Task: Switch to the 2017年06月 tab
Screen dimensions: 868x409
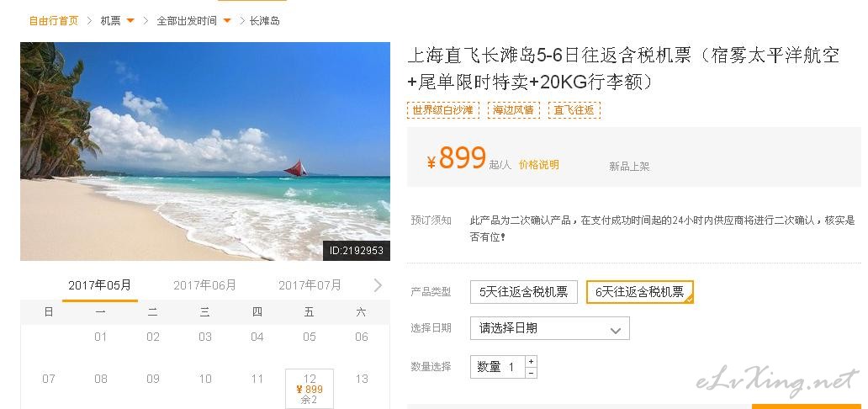Action: pyautogui.click(x=205, y=284)
